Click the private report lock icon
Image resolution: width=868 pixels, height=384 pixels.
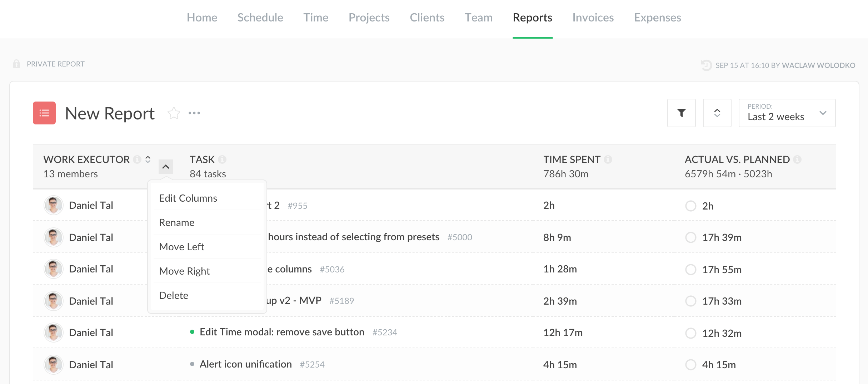pos(16,64)
